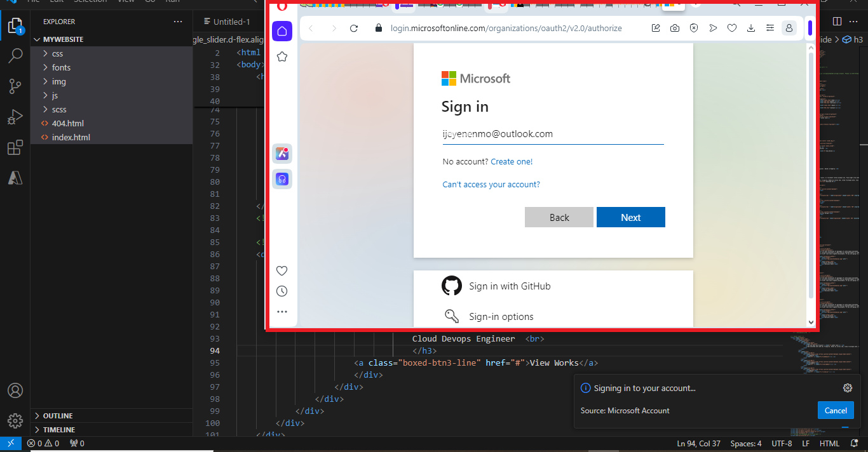Open Opera's downloads arrow icon
This screenshot has height=452, width=868.
click(751, 28)
